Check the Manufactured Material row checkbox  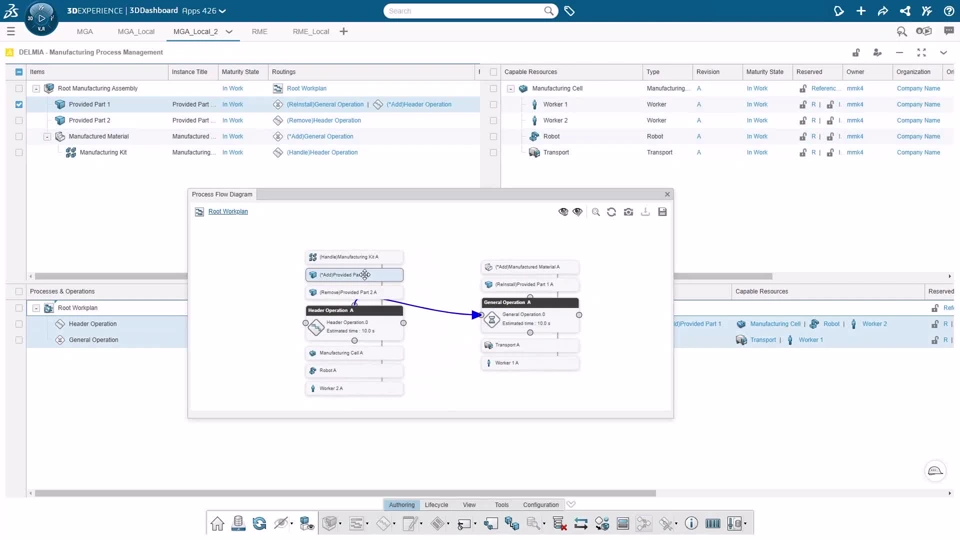(19, 137)
